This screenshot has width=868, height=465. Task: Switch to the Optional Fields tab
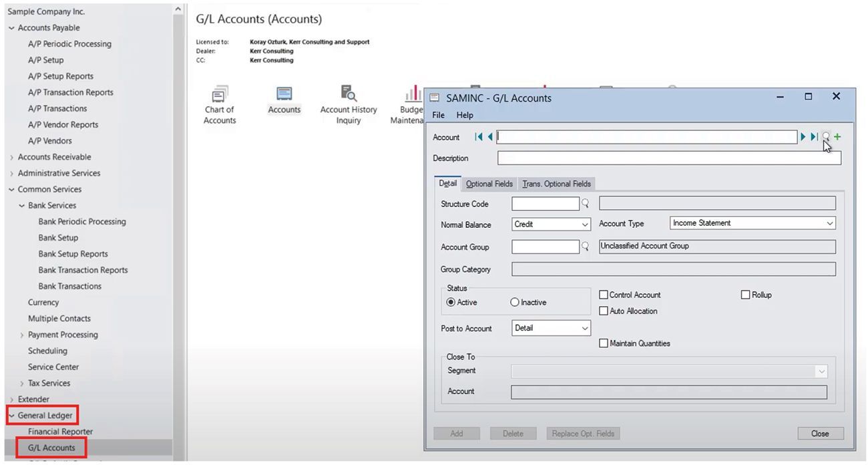(x=489, y=184)
